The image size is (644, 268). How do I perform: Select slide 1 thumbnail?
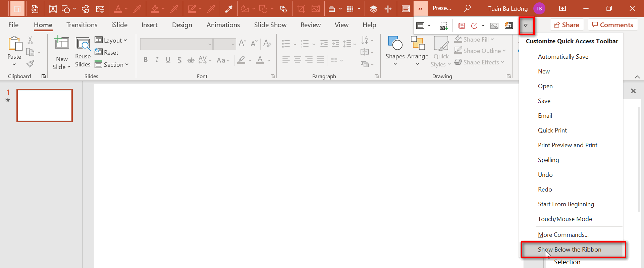[x=45, y=105]
